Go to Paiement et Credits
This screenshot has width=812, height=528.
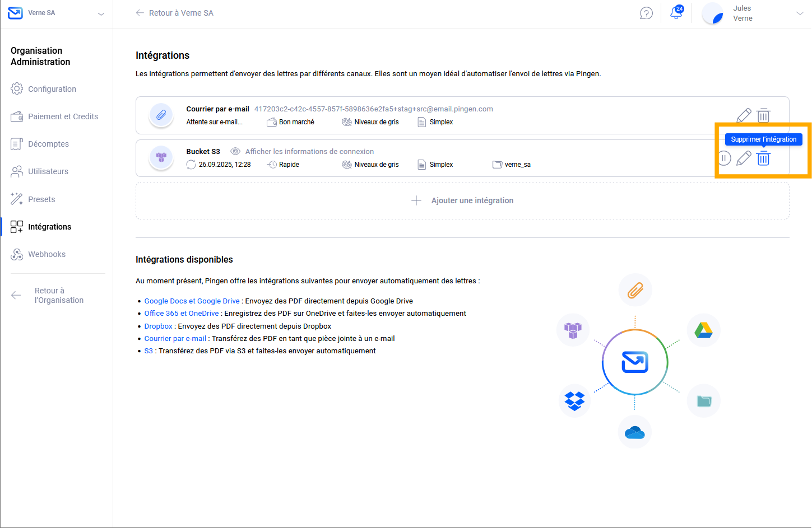(63, 116)
